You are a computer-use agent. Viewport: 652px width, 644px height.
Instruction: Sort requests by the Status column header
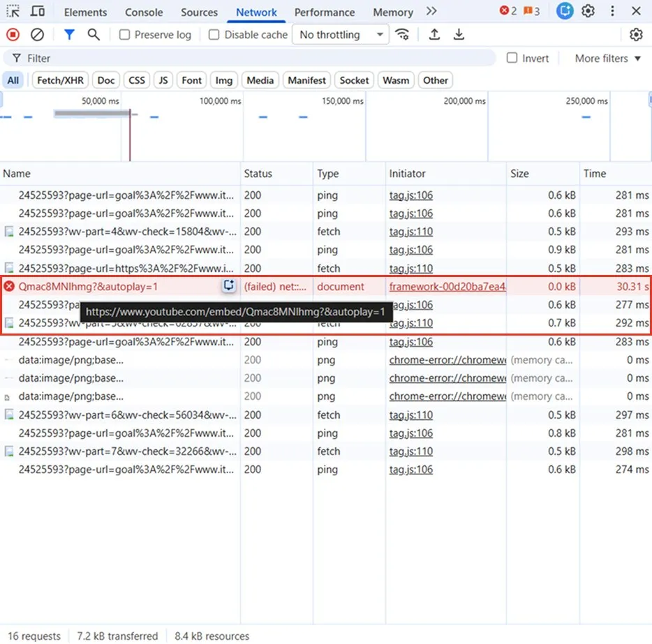point(276,174)
